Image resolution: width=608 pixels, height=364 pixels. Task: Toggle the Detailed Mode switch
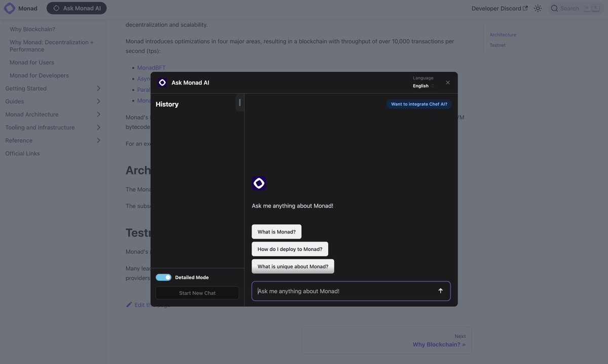(x=164, y=277)
